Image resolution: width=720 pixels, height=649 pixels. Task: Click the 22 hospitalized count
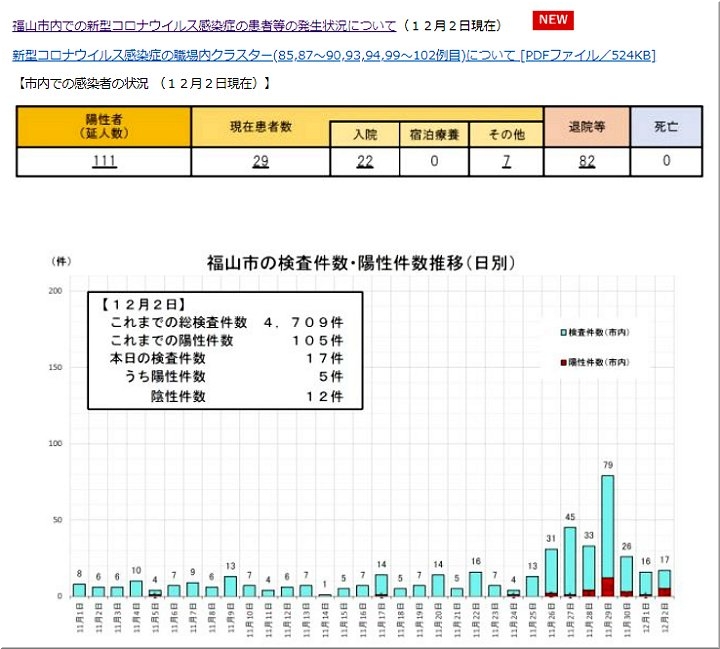(365, 162)
